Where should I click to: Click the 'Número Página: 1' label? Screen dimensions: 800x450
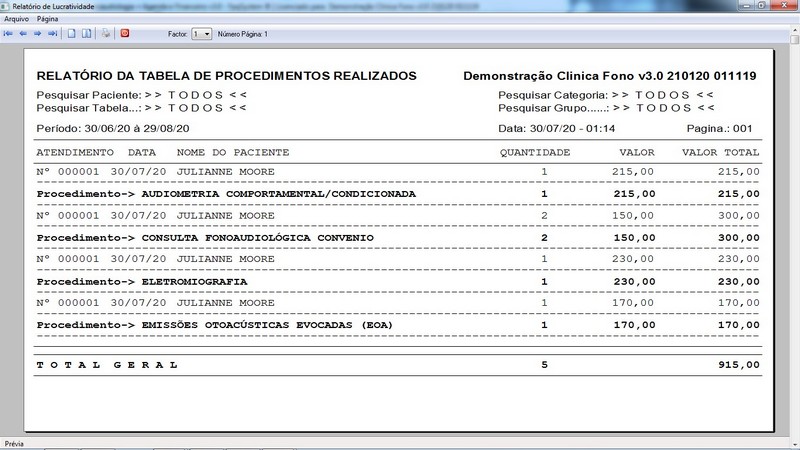click(x=242, y=34)
